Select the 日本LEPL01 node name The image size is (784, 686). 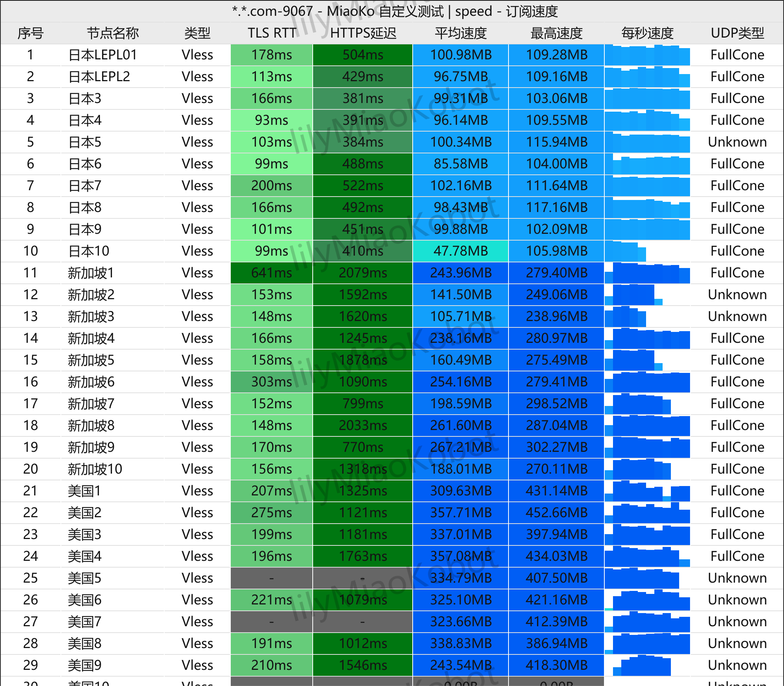point(103,55)
